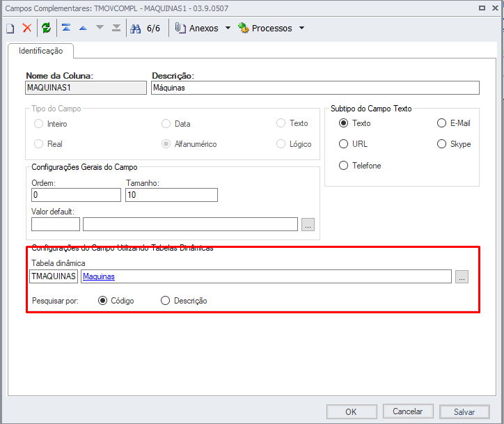Image resolution: width=504 pixels, height=424 pixels.
Task: Click the Processos toolbar label
Action: [x=272, y=29]
